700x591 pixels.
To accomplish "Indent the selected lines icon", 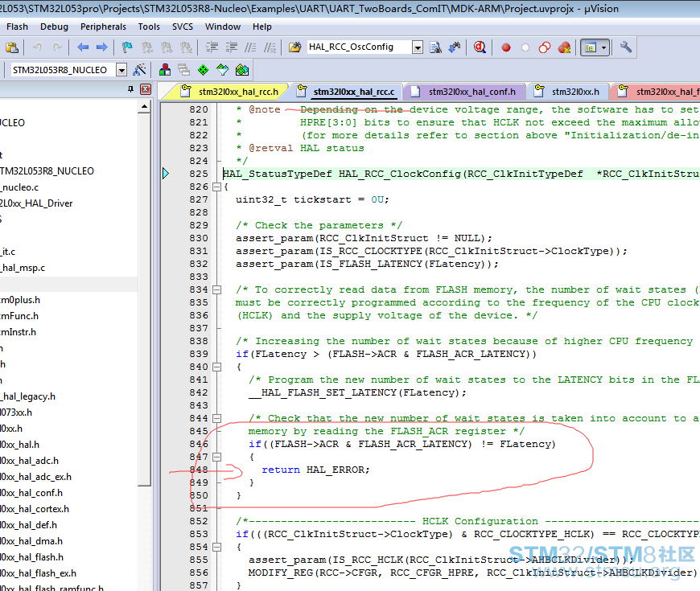I will coord(212,47).
